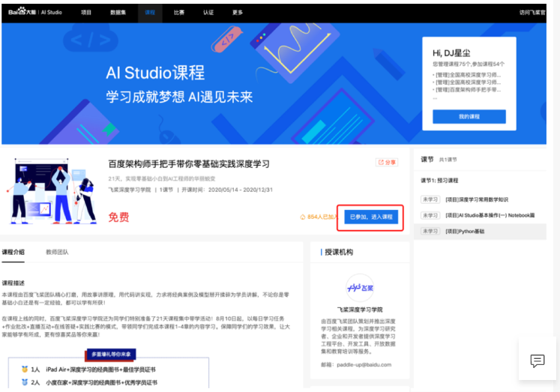Click the Hi, DJ星尘 greeting
560x392 pixels.
pos(451,53)
